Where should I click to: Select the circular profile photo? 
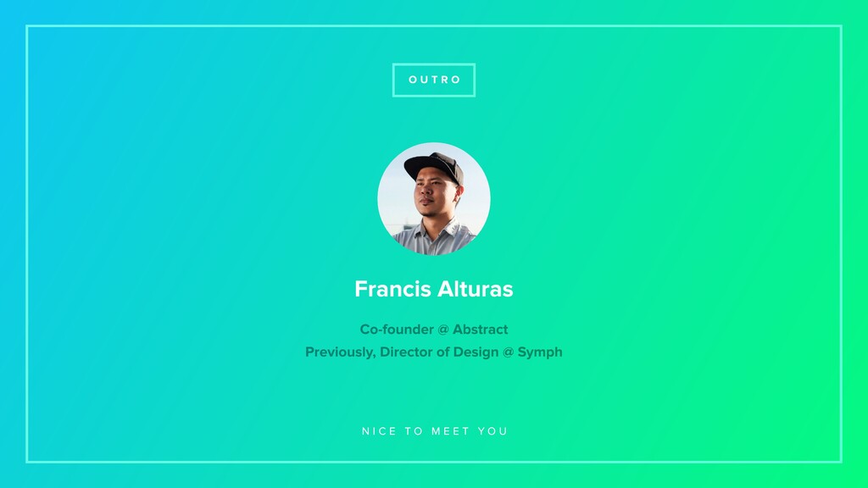pos(433,198)
